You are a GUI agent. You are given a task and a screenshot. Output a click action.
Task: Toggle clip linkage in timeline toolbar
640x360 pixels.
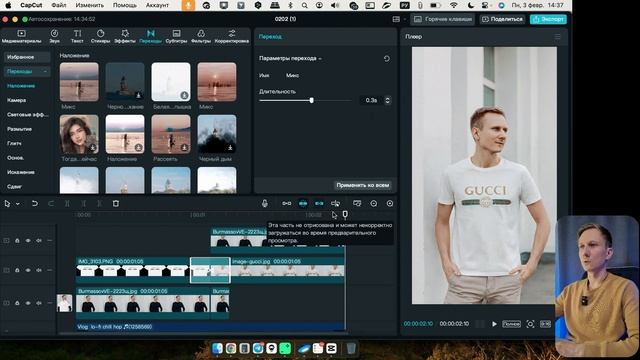click(319, 203)
